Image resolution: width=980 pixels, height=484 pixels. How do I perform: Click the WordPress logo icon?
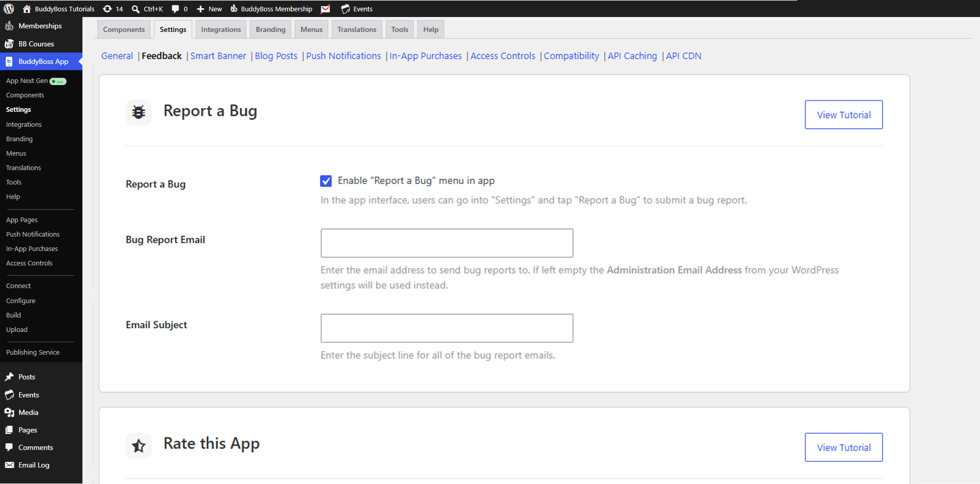9,9
